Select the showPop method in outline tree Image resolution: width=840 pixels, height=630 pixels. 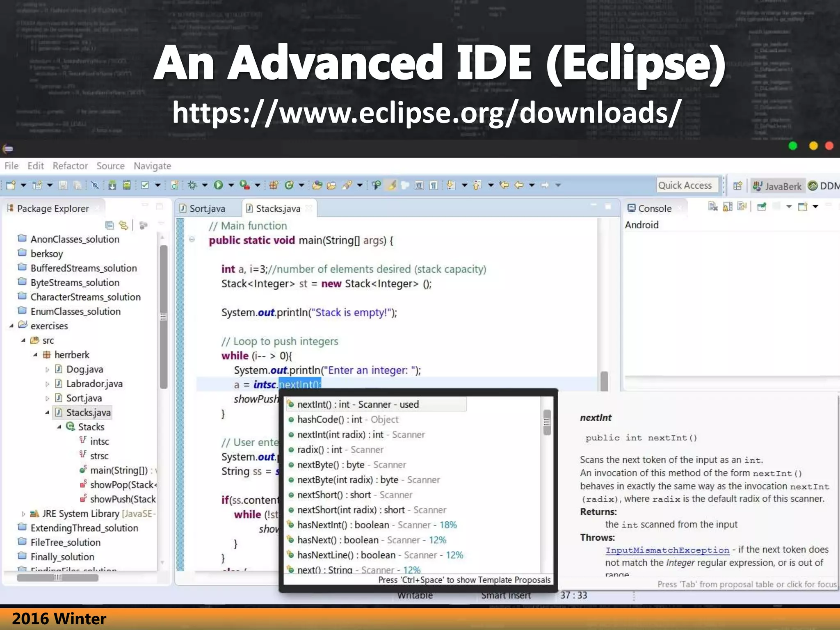pyautogui.click(x=119, y=485)
